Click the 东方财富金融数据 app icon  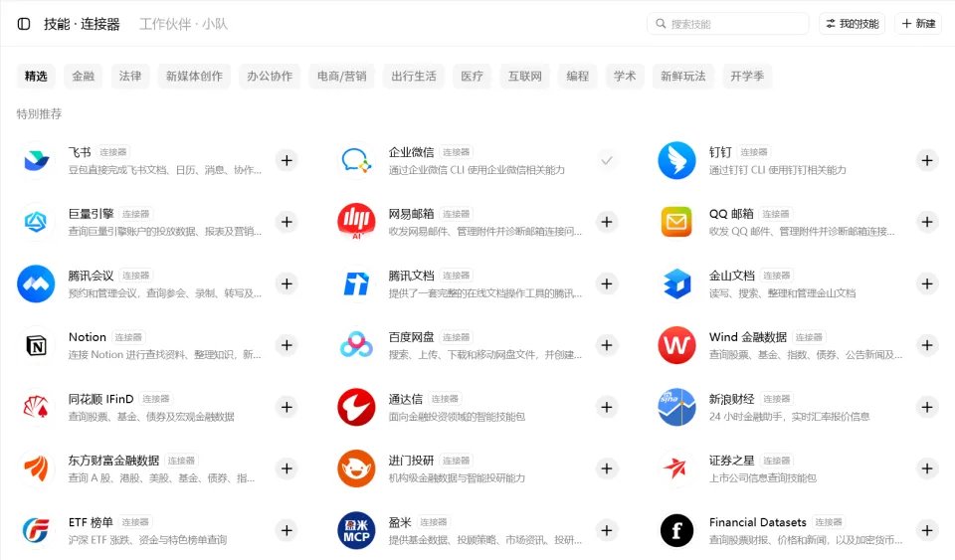pos(36,468)
